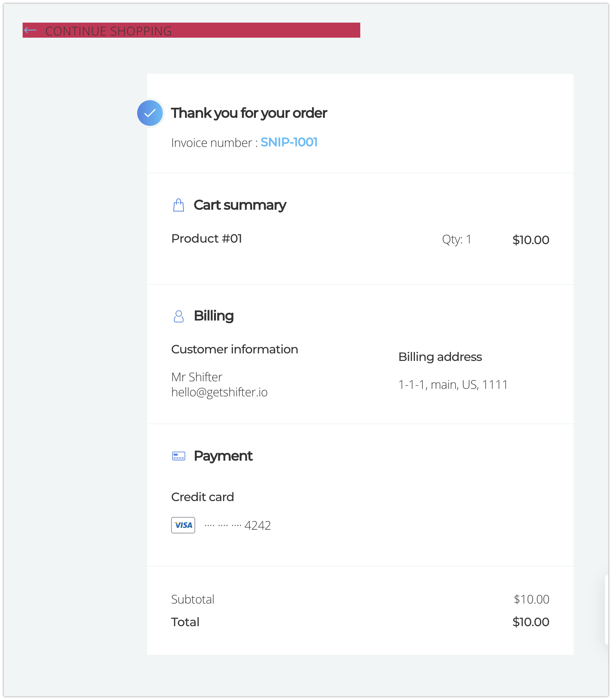
Task: Select the Product #01 item name
Action: pyautogui.click(x=207, y=239)
